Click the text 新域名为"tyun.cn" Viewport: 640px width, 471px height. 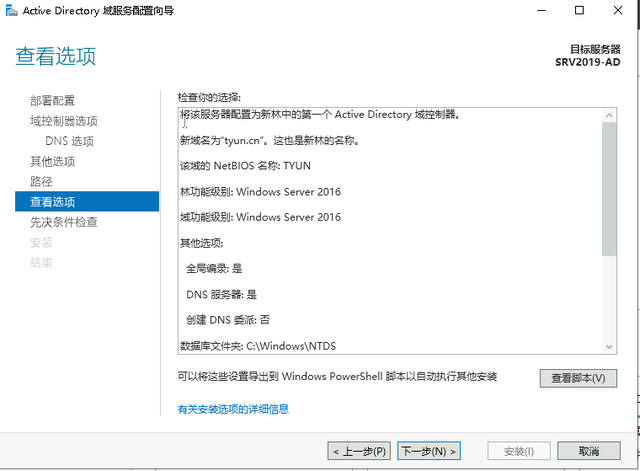point(224,140)
